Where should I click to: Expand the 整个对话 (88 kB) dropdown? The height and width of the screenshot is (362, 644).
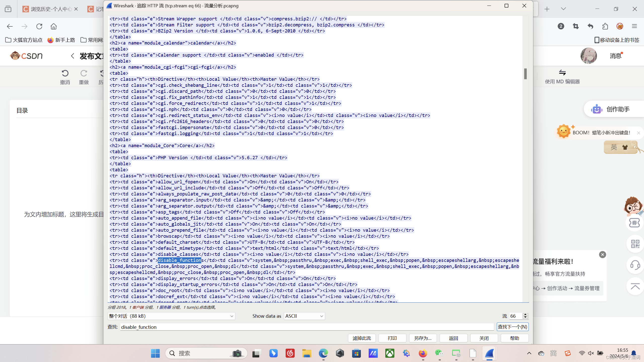coord(171,316)
